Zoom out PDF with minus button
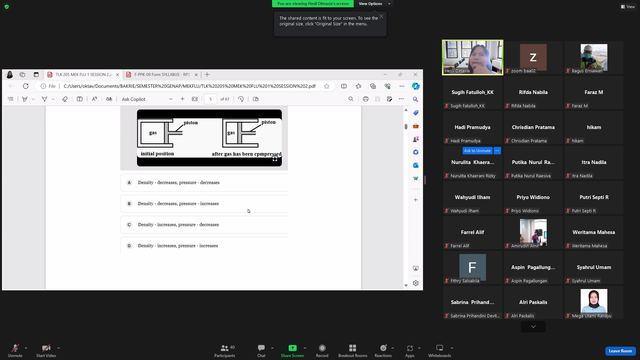 (x=171, y=99)
